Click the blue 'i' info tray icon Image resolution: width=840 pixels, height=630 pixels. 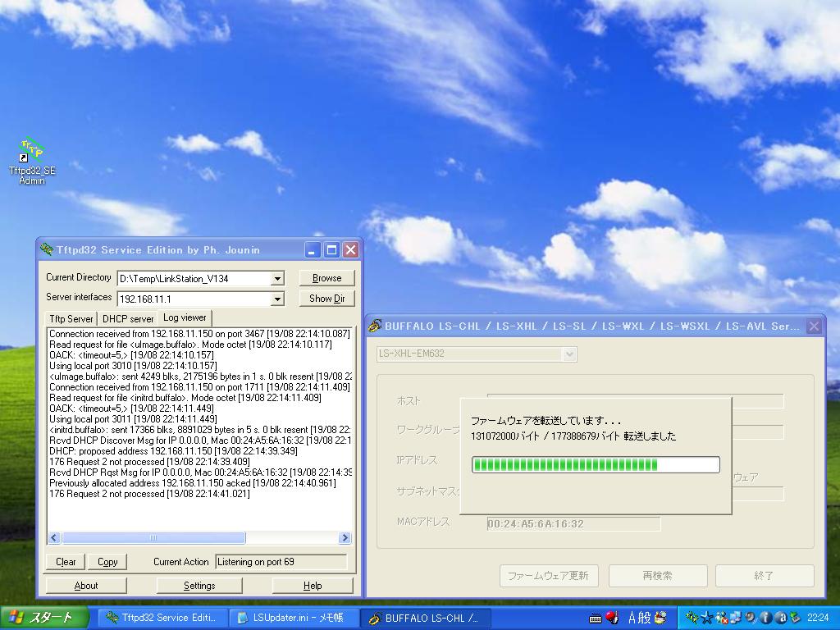coord(765,618)
